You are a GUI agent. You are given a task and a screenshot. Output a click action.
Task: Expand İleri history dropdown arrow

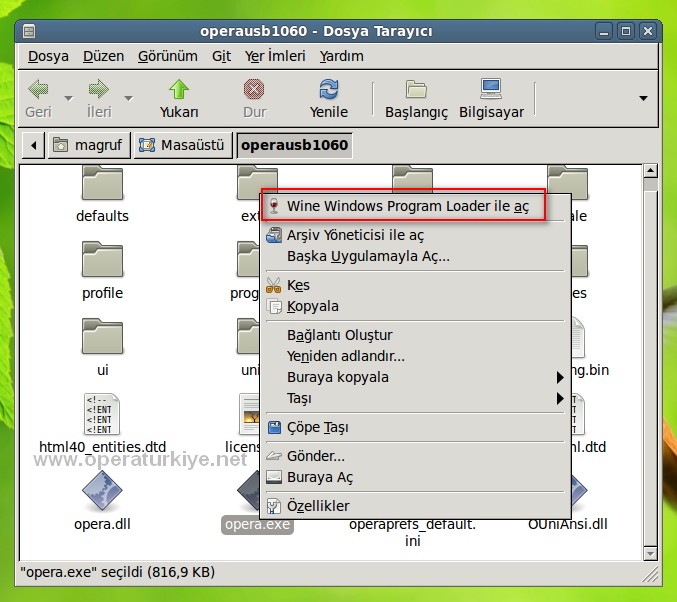pos(128,98)
